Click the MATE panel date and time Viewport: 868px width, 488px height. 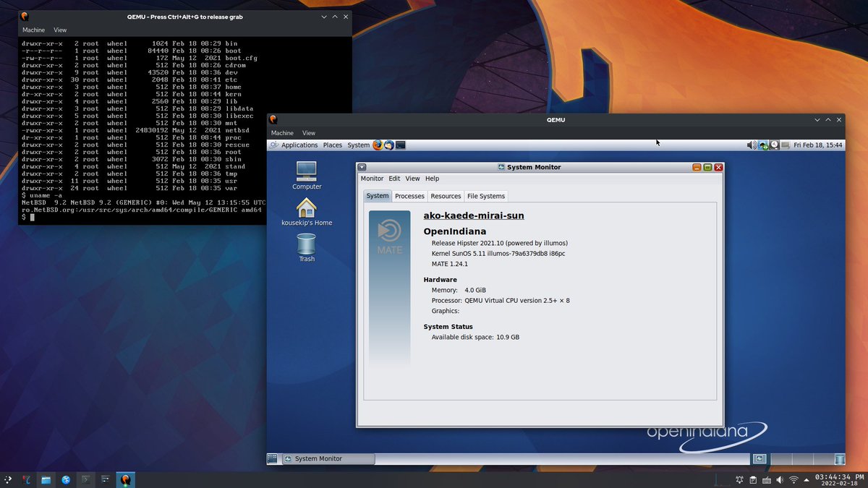click(818, 145)
